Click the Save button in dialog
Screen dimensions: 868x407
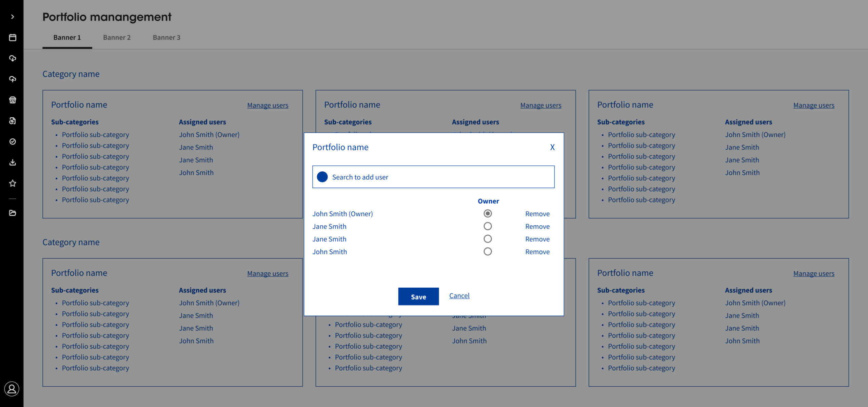[x=418, y=297]
